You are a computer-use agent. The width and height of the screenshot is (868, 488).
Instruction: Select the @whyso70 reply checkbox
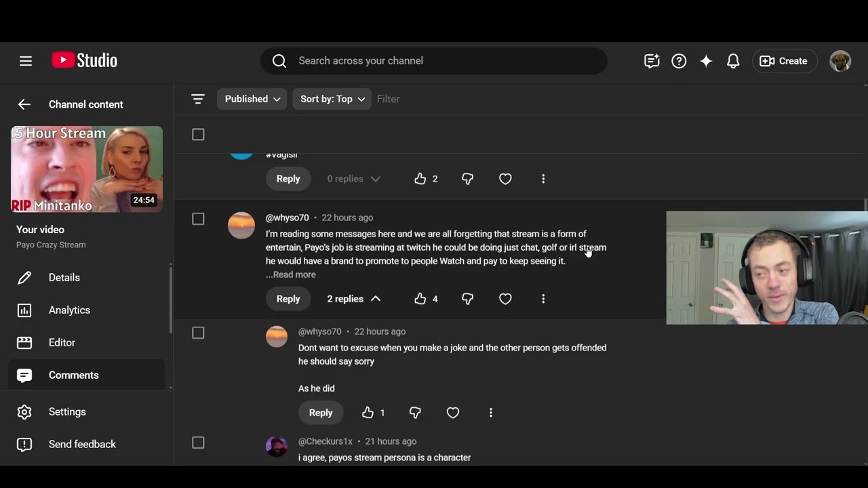(198, 333)
